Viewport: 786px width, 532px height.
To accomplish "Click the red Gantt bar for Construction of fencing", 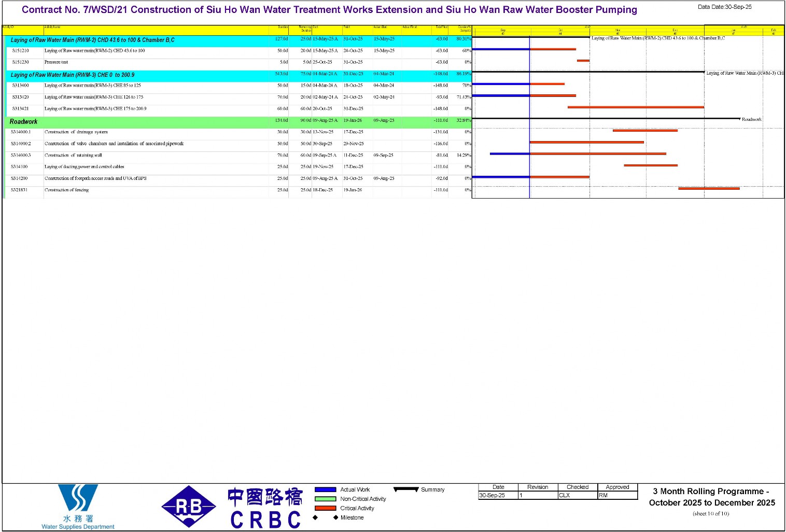I will point(709,189).
